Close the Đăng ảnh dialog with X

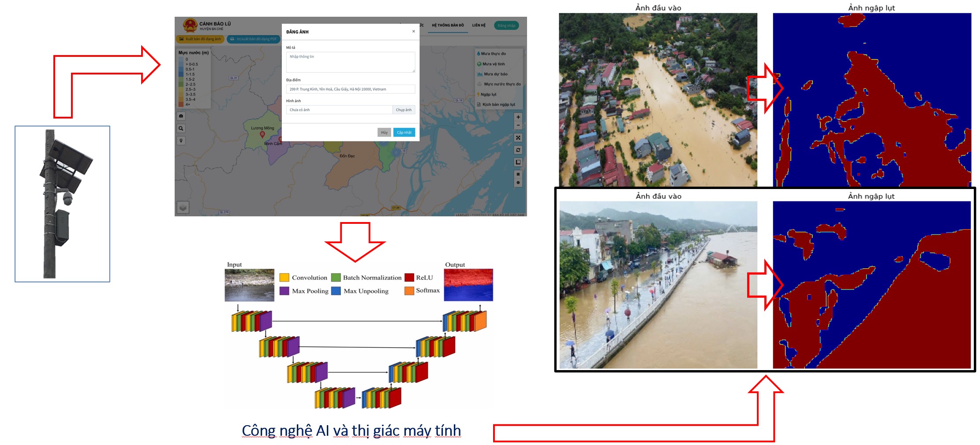point(413,31)
